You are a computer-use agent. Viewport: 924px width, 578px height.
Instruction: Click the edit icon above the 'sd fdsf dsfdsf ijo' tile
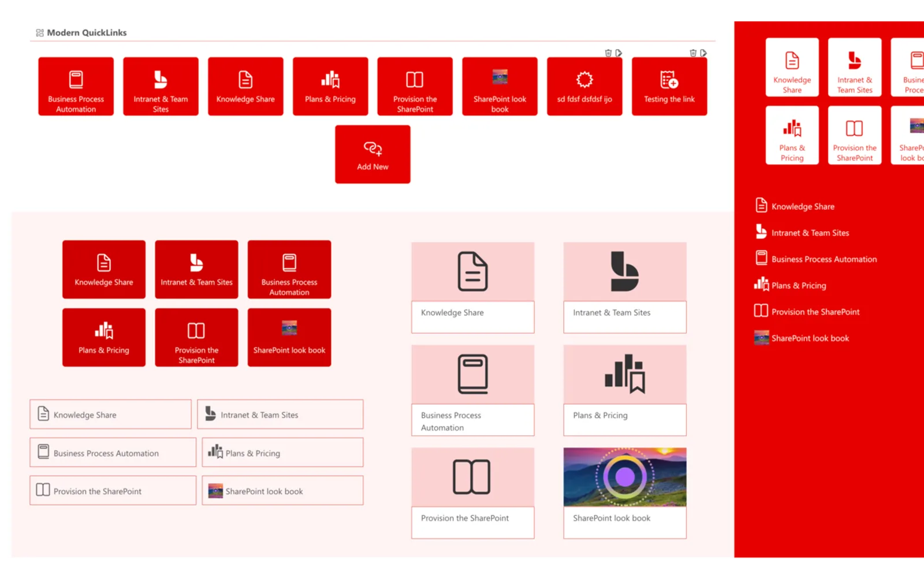pos(619,53)
